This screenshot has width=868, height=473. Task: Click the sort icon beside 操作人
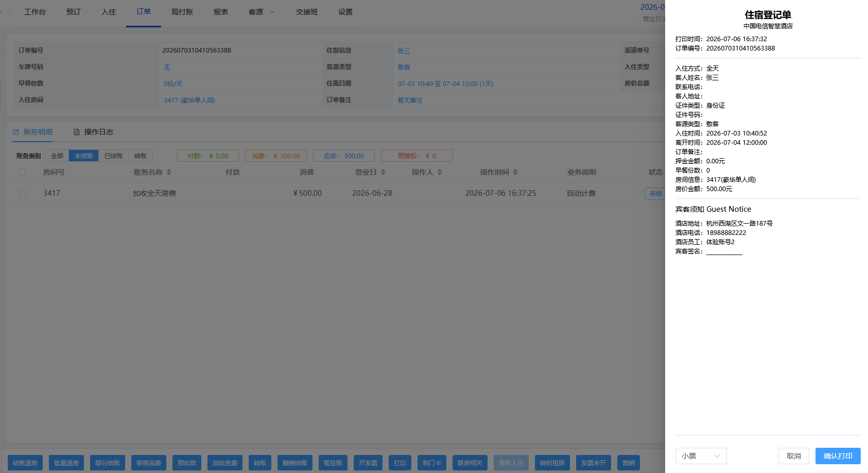(x=440, y=172)
